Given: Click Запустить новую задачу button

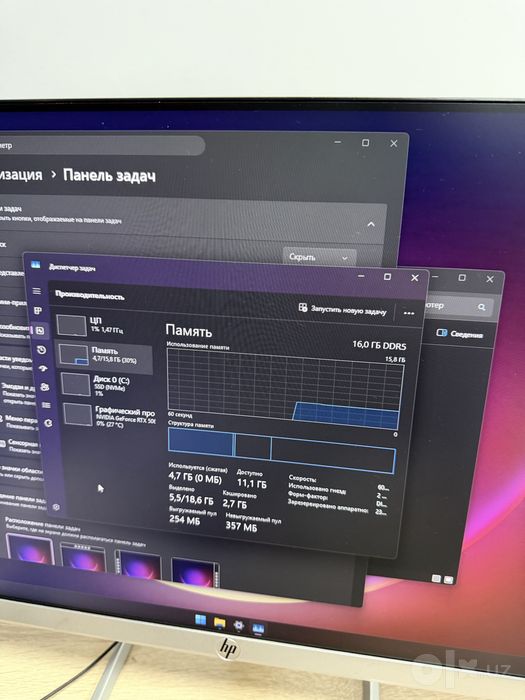Looking at the screenshot, I should tap(342, 310).
